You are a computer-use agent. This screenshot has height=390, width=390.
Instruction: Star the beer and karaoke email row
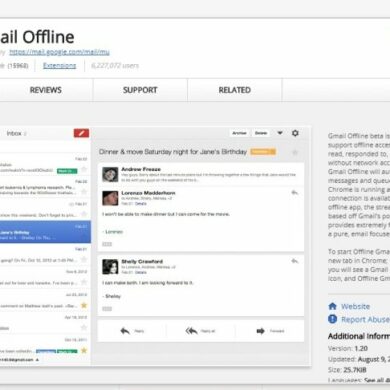click(x=84, y=282)
